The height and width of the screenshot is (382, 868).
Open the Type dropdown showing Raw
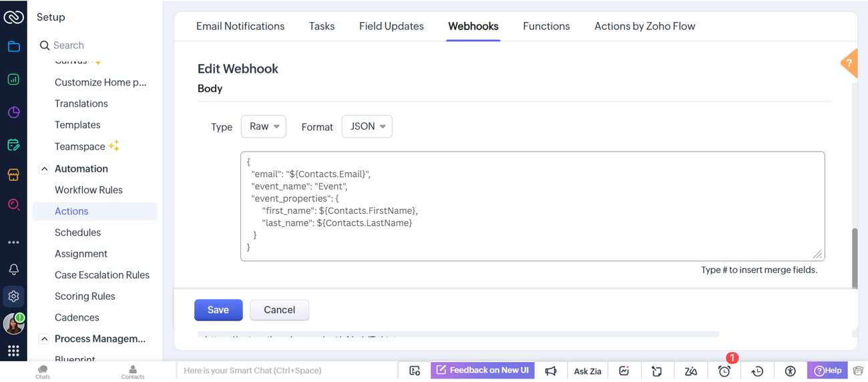point(263,126)
